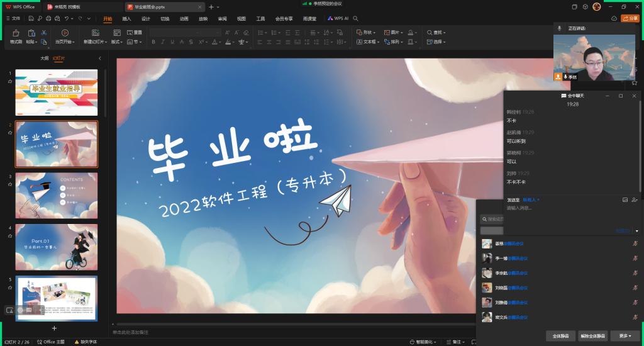This screenshot has width=644, height=346.
Task: Click the Missing Fonts (缺失字体) warning
Action: [x=86, y=342]
